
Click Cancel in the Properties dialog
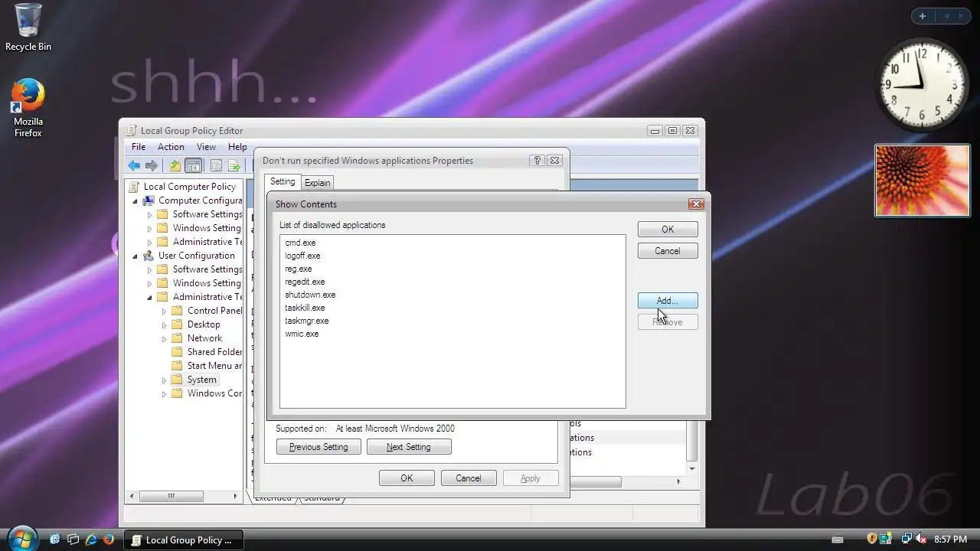(469, 478)
